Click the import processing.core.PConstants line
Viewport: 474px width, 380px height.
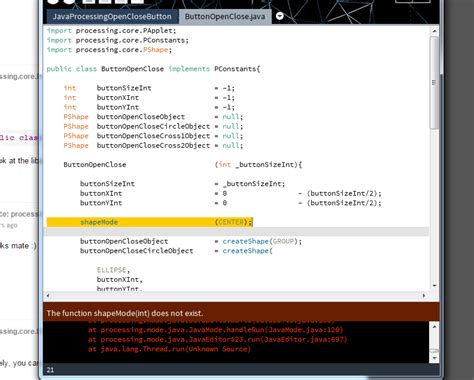(x=118, y=40)
